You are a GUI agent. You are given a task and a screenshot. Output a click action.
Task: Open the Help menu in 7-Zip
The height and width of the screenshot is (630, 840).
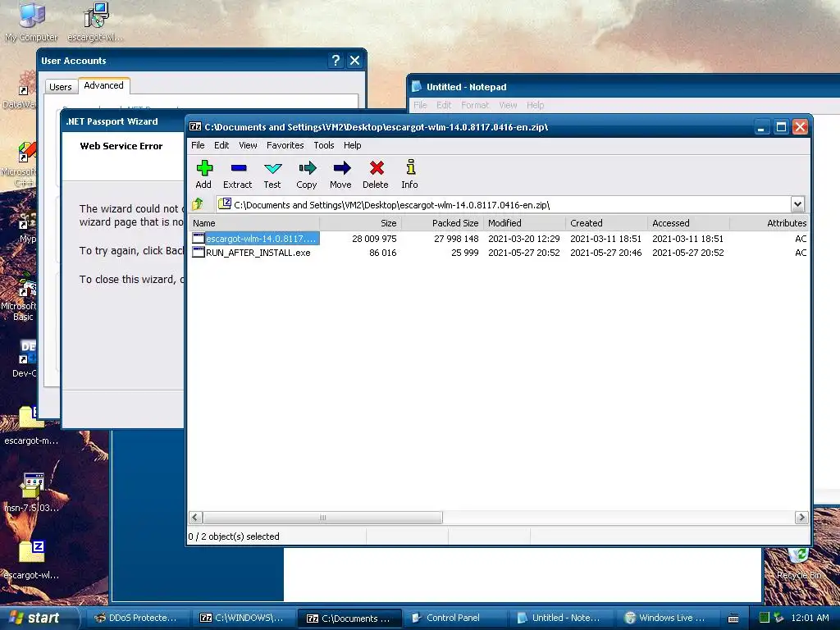(x=352, y=145)
